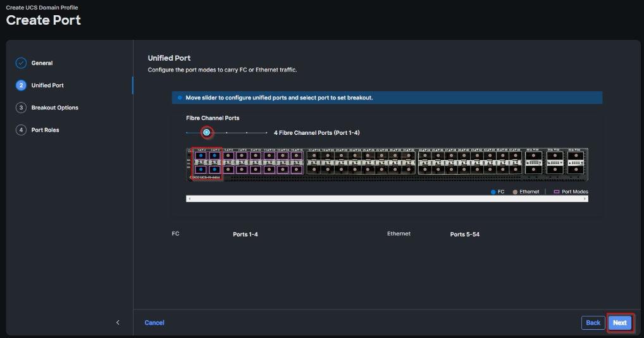Select Ethernet port 11 in the diagram
The width and height of the screenshot is (644, 338).
tap(269, 156)
